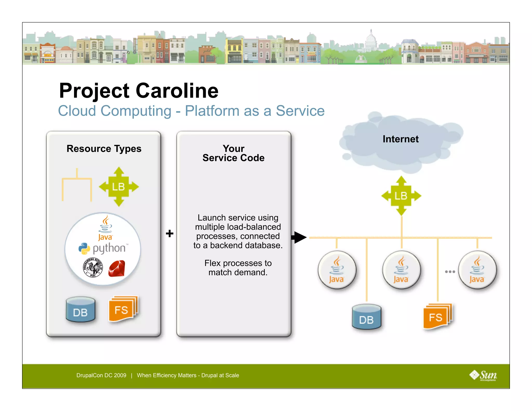This screenshot has width=532, height=411.
Task: Click the Perl camel emblem icon
Action: click(x=93, y=268)
